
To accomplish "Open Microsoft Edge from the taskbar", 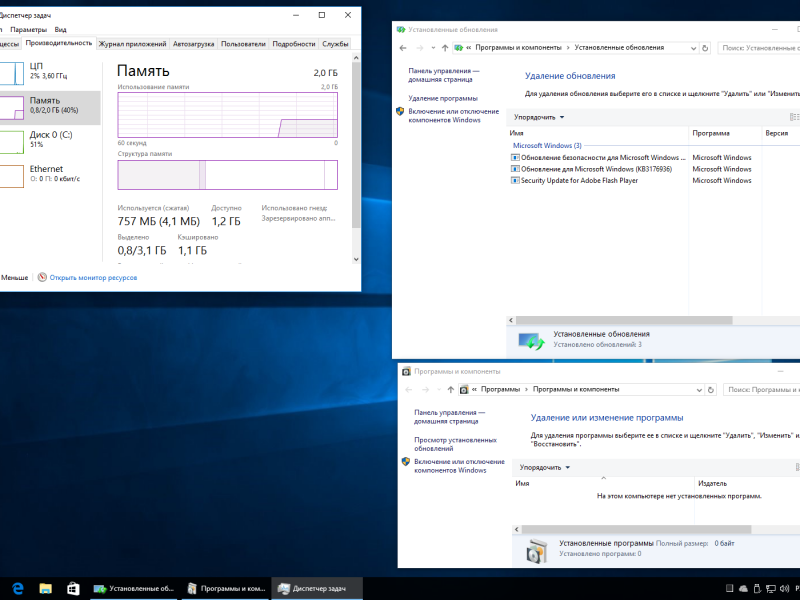I will point(18,588).
